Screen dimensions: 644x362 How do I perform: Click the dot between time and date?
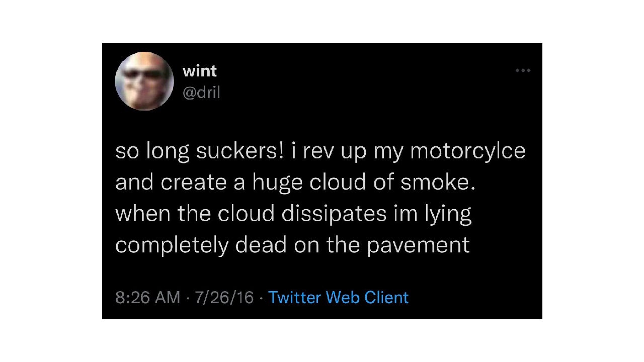click(x=187, y=298)
